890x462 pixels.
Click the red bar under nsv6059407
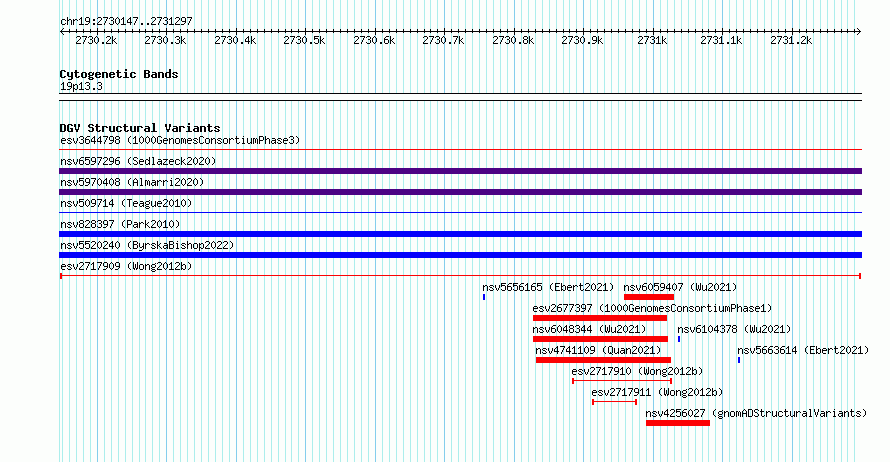tap(649, 297)
